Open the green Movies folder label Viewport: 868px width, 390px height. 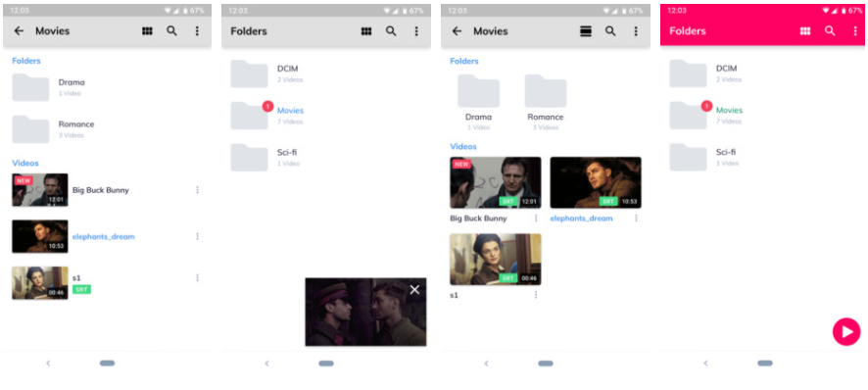tap(729, 111)
